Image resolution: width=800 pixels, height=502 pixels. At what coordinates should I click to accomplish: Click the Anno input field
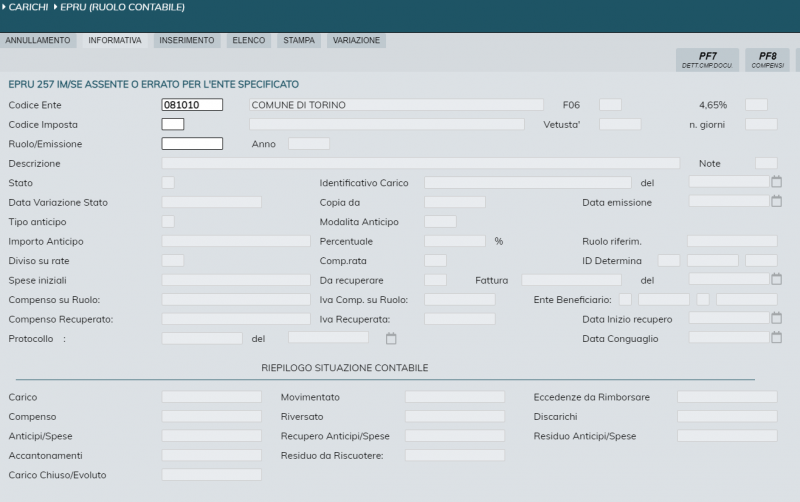tap(308, 144)
